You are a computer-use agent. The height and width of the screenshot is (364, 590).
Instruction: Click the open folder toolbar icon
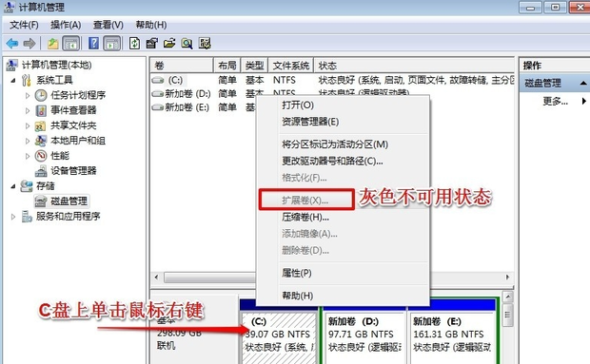tap(169, 44)
